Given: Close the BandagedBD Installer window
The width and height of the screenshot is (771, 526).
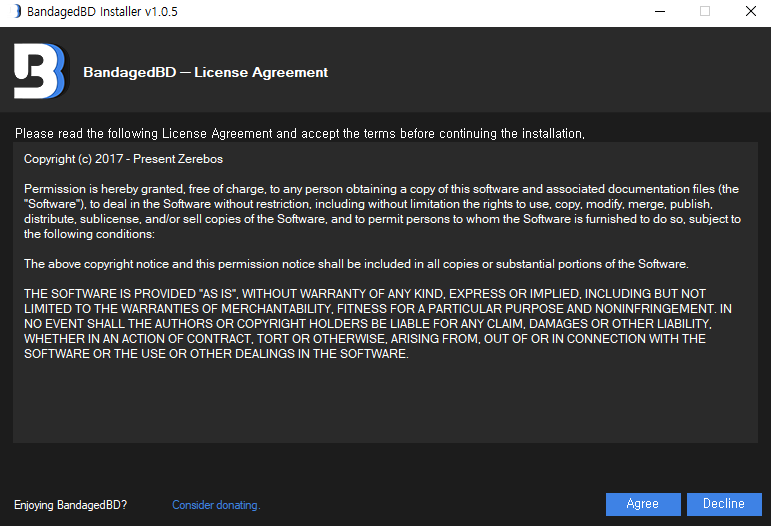Looking at the screenshot, I should coord(750,11).
